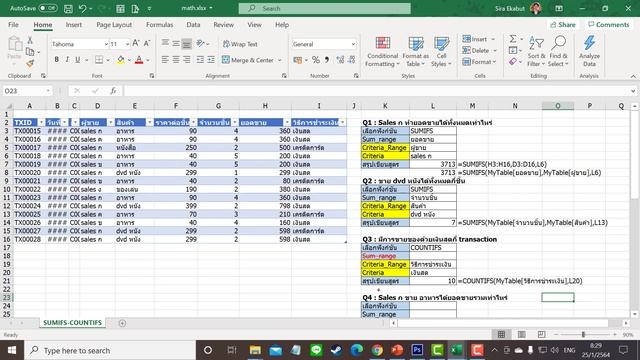Click the Percent Style icon
This screenshot has width=640, height=360.
coord(316,60)
